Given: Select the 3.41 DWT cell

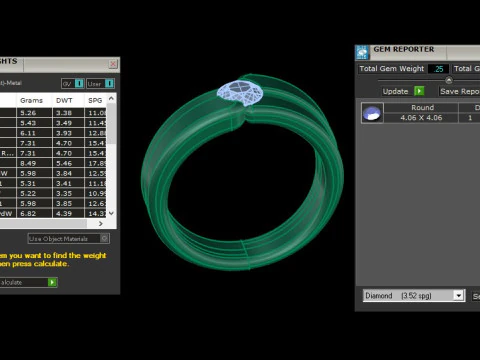Looking at the screenshot, I should pyautogui.click(x=68, y=183).
